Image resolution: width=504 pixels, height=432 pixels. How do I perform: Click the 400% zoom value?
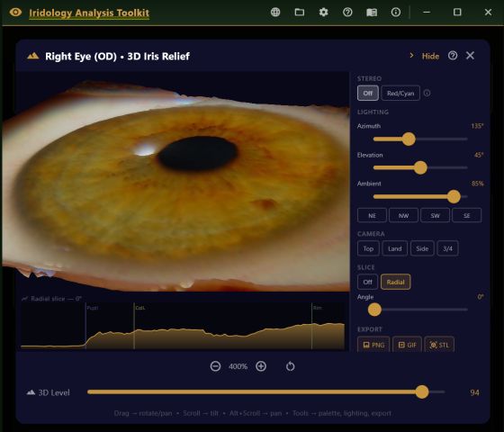point(238,366)
